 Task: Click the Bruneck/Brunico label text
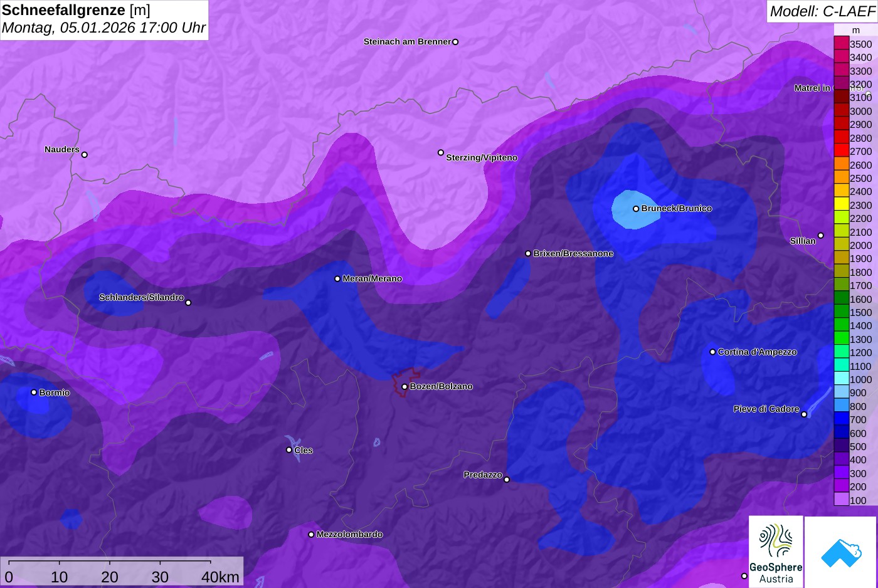[677, 208]
